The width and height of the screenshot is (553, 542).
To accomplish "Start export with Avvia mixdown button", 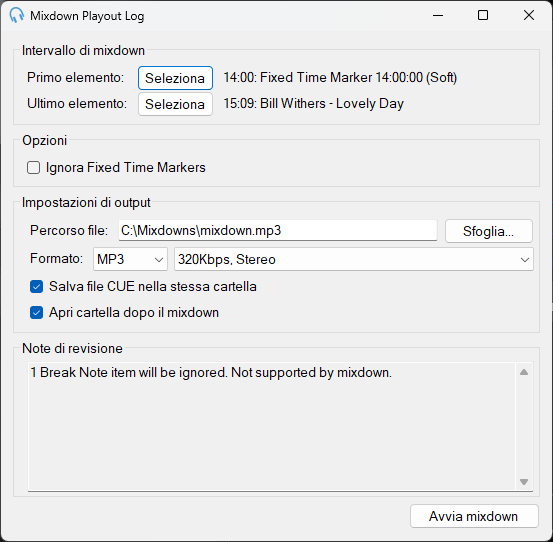I will tap(474, 516).
